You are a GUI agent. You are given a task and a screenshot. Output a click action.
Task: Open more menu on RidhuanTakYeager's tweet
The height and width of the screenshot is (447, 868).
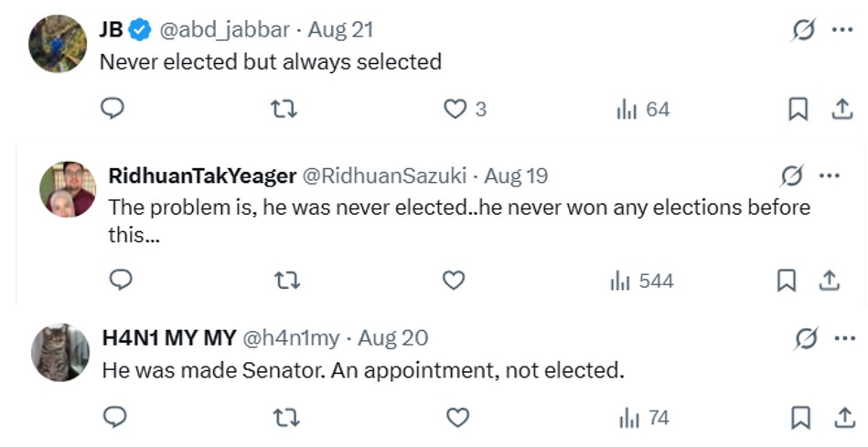click(x=829, y=176)
